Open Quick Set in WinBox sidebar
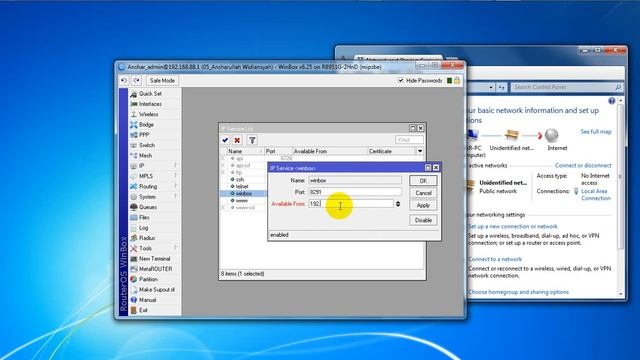Viewport: 640px width, 360px height. point(149,93)
